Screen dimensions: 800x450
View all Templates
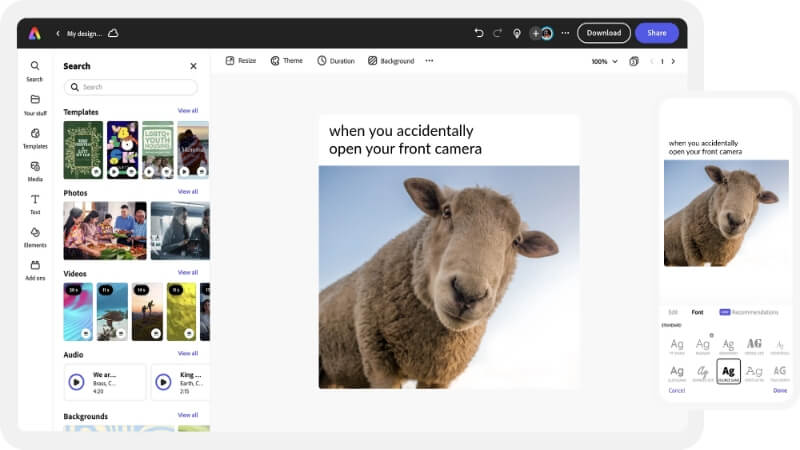(x=188, y=111)
